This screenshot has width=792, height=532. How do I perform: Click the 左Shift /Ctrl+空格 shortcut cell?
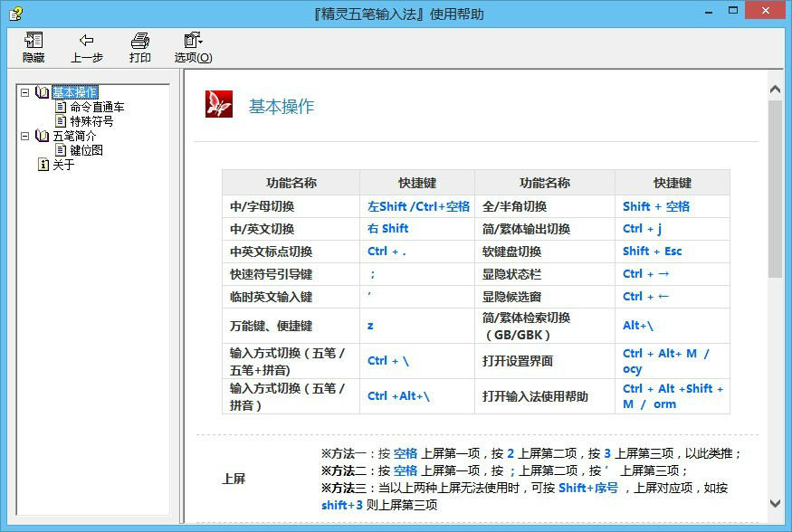[x=417, y=206]
